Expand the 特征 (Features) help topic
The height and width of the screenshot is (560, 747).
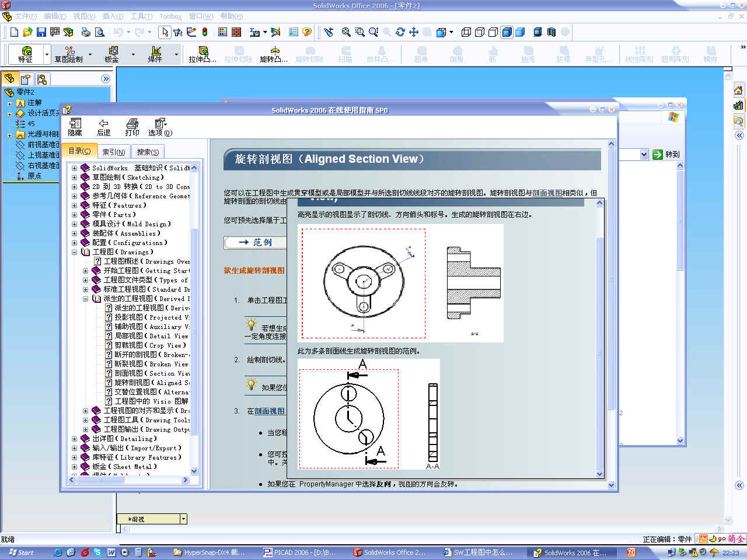pyautogui.click(x=74, y=205)
